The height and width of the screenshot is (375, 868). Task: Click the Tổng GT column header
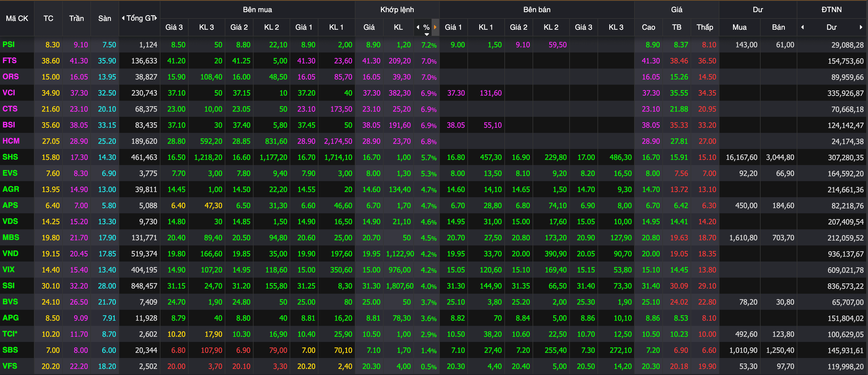[140, 18]
